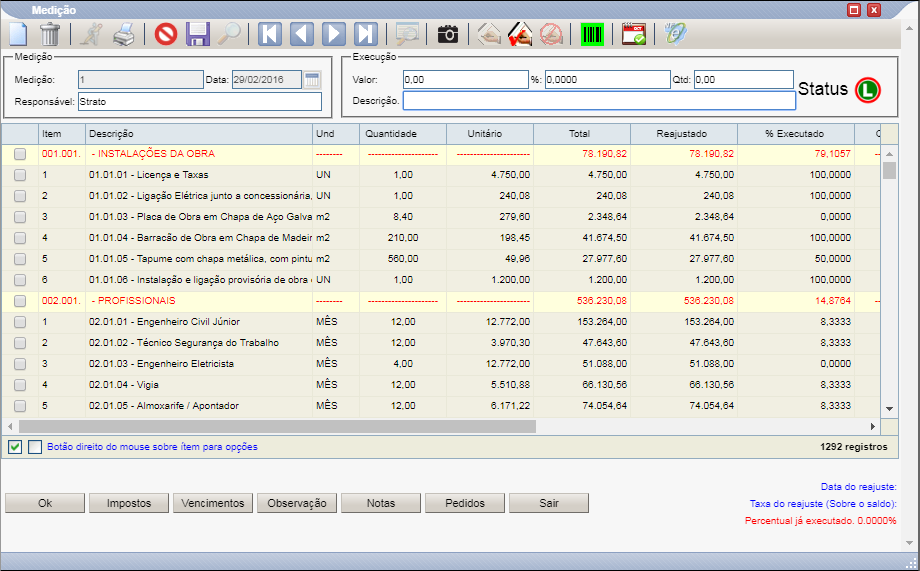Click the Ok button

pos(45,503)
